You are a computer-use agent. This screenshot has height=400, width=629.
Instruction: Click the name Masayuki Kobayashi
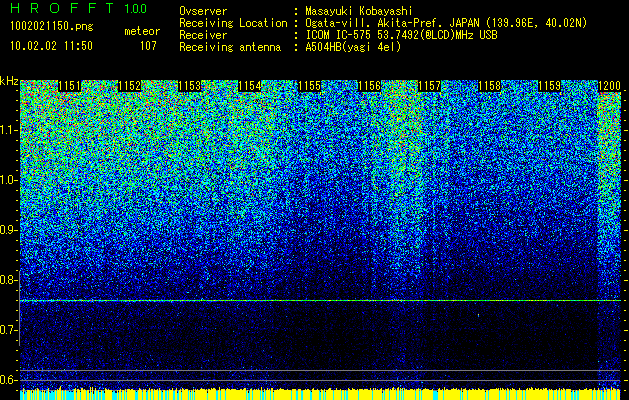pyautogui.click(x=359, y=11)
